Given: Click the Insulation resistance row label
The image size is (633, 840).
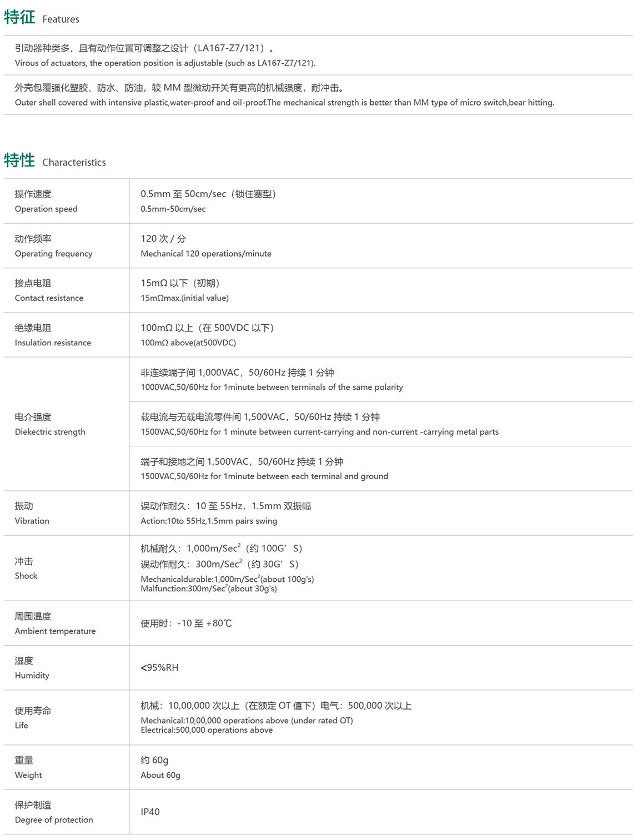Looking at the screenshot, I should point(53,343).
